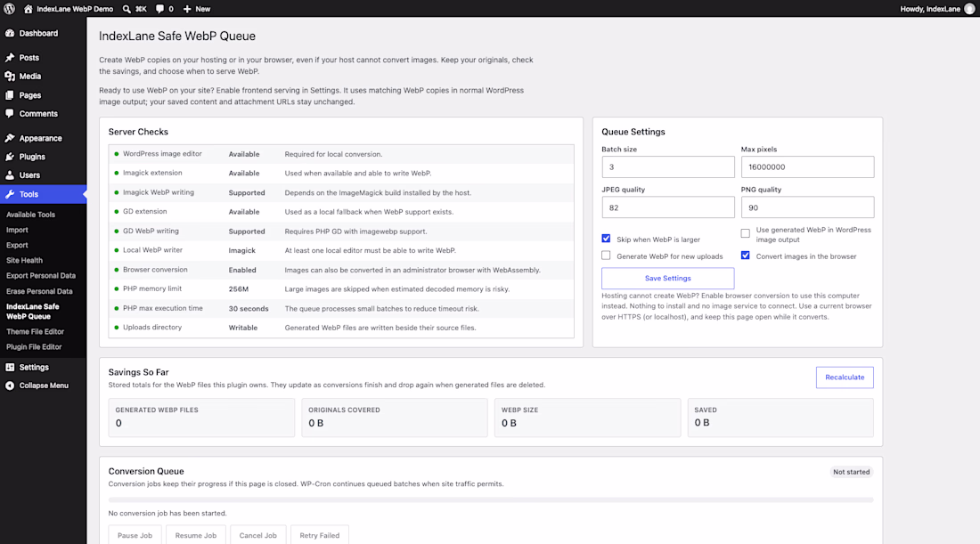The width and height of the screenshot is (980, 544).
Task: Open Theme File Editor submenu item
Action: [35, 331]
